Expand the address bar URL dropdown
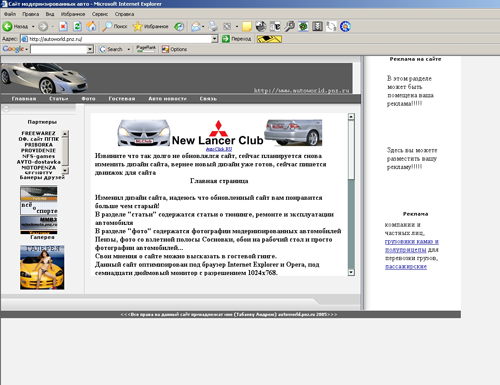 pyautogui.click(x=215, y=39)
